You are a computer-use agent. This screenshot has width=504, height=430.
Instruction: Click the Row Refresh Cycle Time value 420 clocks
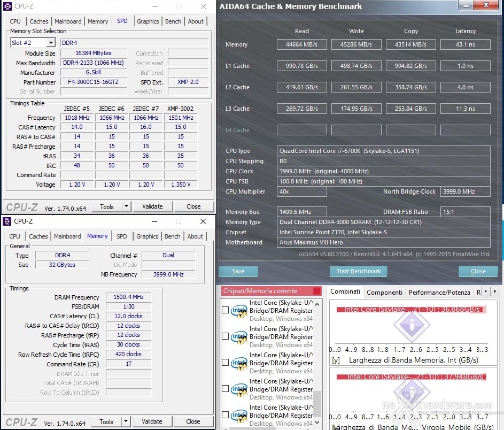coord(129,354)
